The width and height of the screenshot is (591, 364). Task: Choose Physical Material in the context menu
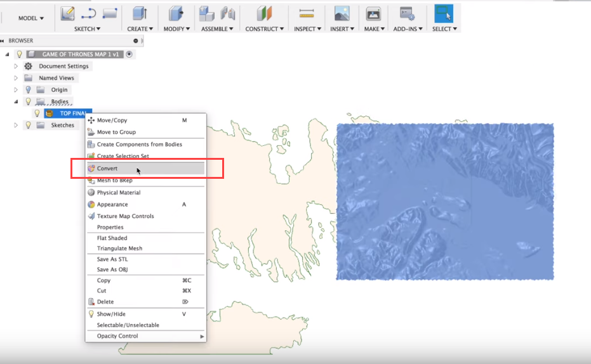145,192
